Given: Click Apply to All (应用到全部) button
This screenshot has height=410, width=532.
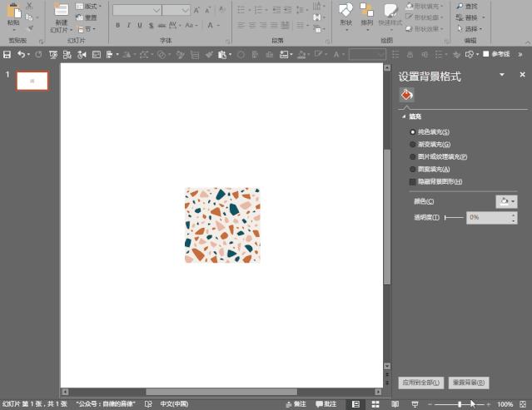Looking at the screenshot, I should coord(420,383).
